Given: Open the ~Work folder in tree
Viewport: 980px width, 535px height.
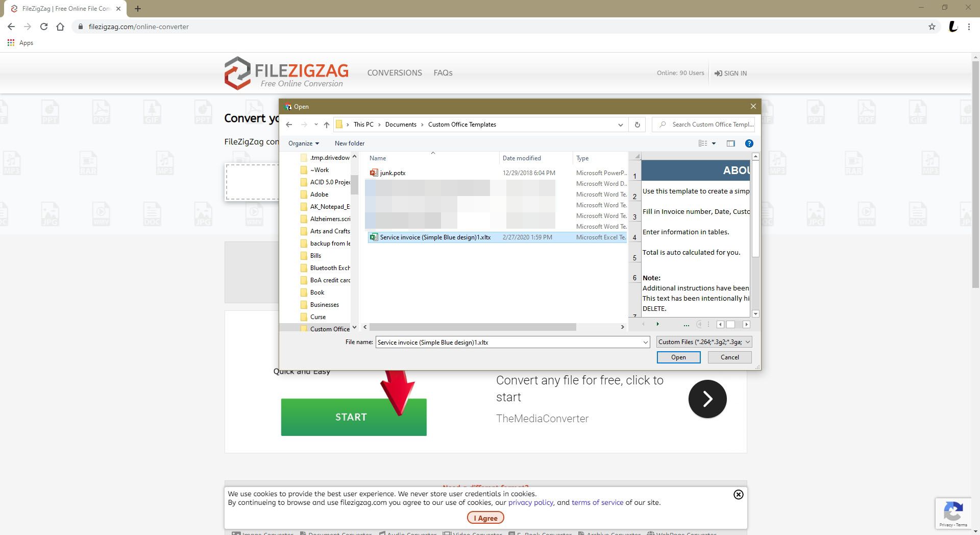Looking at the screenshot, I should (320, 170).
